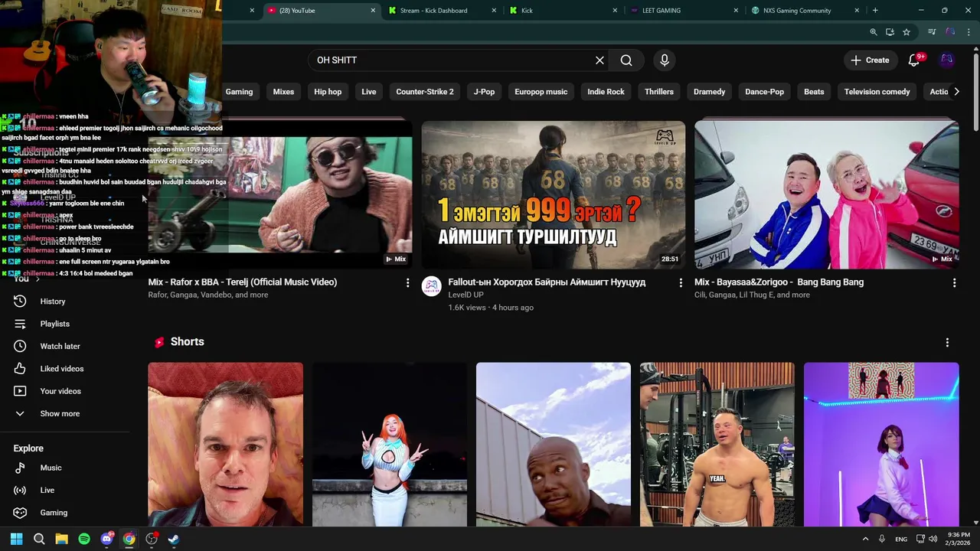Filter by Dramedy chip
The height and width of the screenshot is (551, 980).
coord(709,92)
